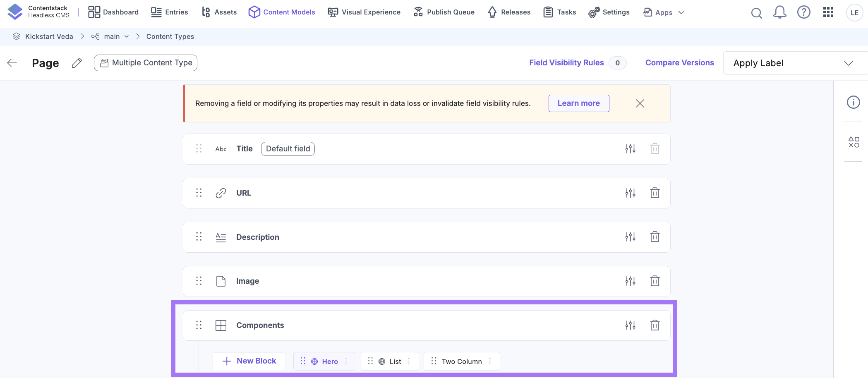Click Content Types breadcrumb

click(x=170, y=36)
